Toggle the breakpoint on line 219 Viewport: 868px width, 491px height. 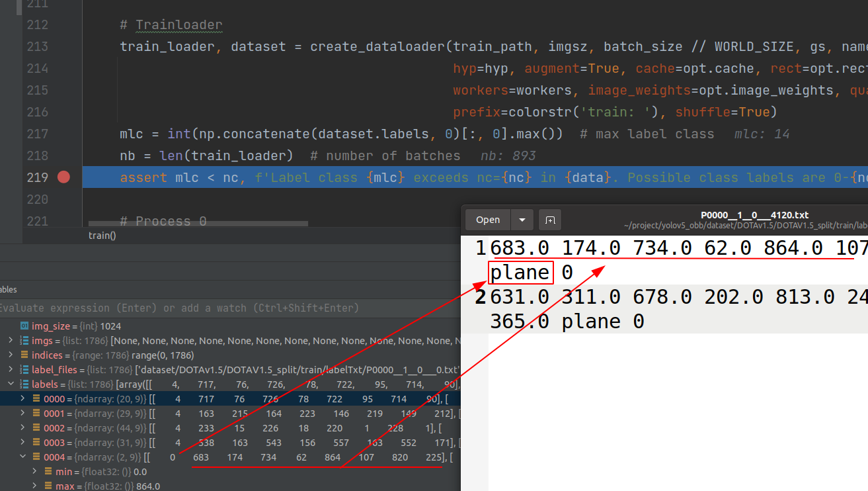coord(63,177)
